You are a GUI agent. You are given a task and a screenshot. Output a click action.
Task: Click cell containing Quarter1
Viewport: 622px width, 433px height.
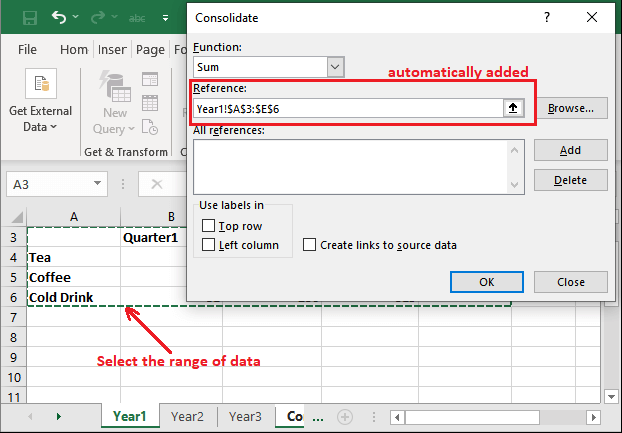154,238
